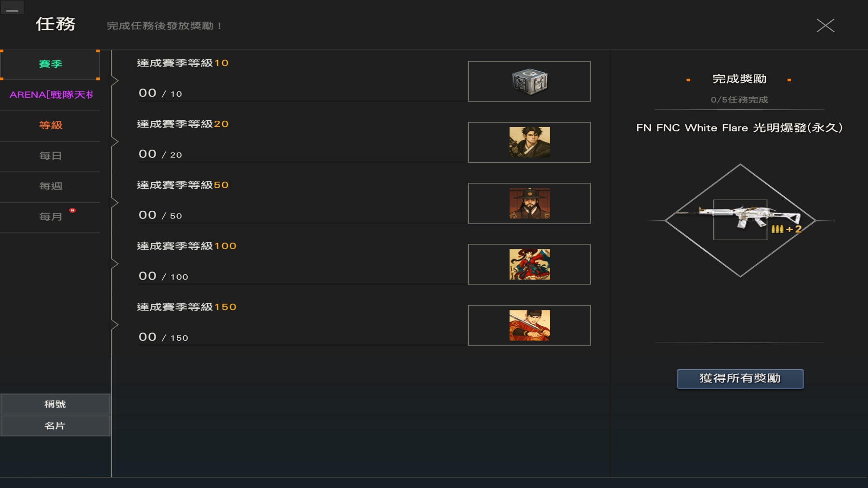
Task: Select the 等級 level tab
Action: 50,126
